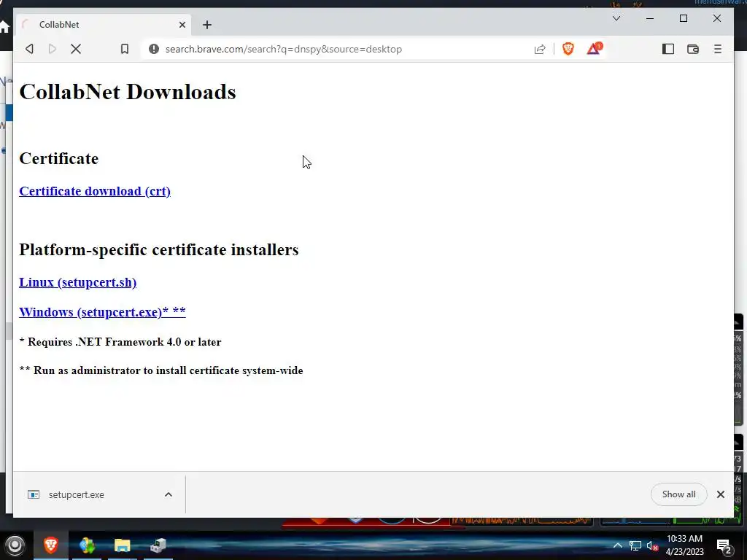Open the Brave Wallet
This screenshot has height=560, width=747.
tap(693, 49)
